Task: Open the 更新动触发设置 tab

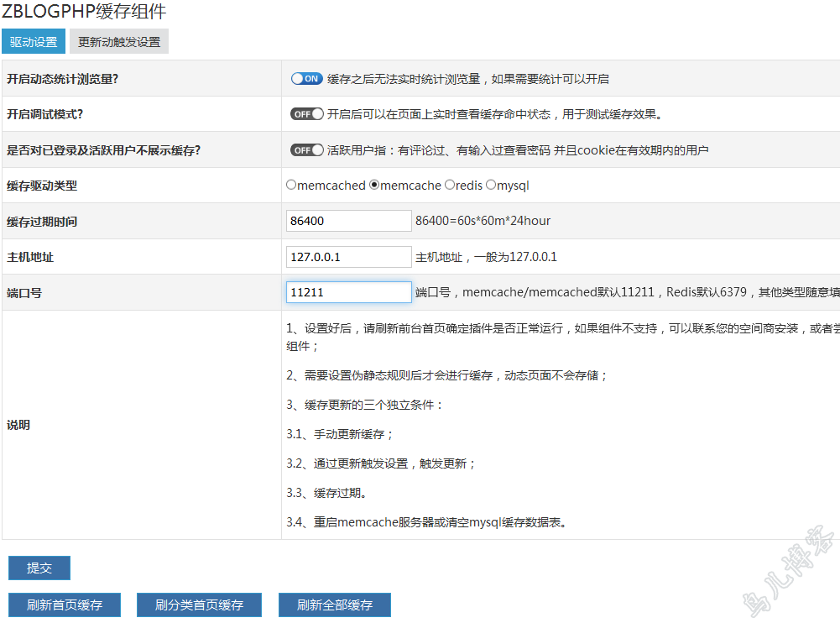Action: pos(119,41)
